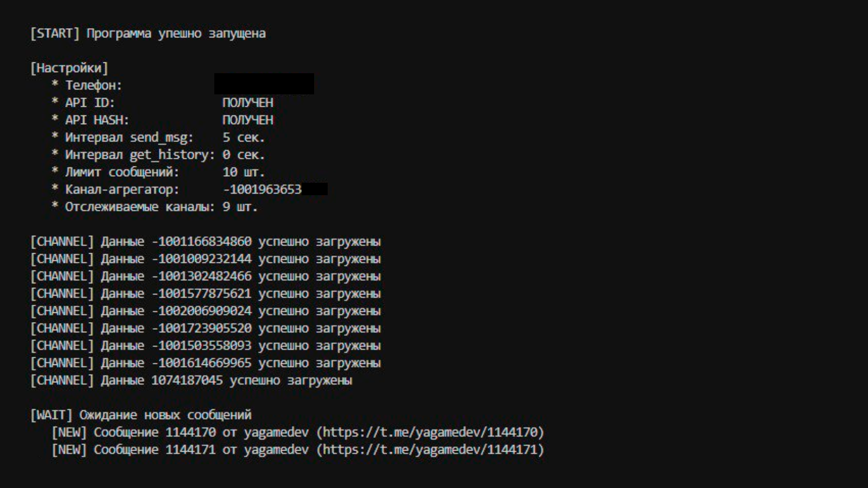Viewport: 868px width, 488px height.
Task: Click the [Настройки] settings header
Action: point(69,68)
